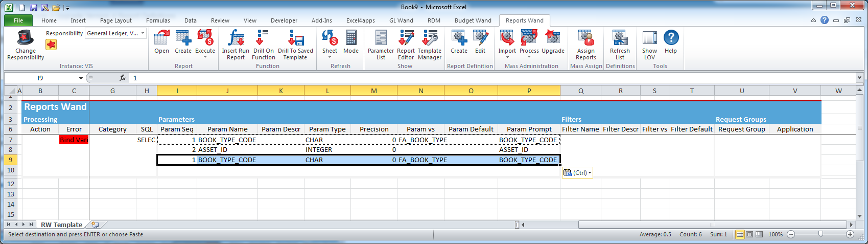Click the Create report icon in the Report group
Image resolution: width=868 pixels, height=244 pixels.
[x=183, y=38]
